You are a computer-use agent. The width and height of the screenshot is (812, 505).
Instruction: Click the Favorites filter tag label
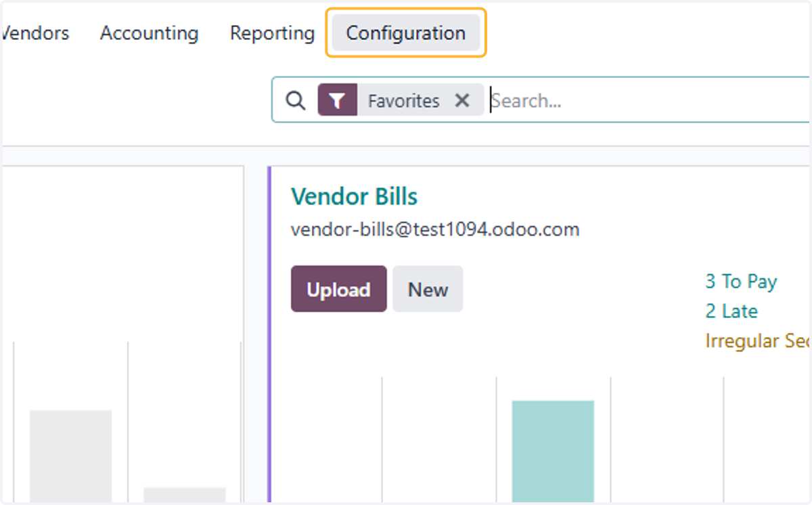(x=404, y=101)
